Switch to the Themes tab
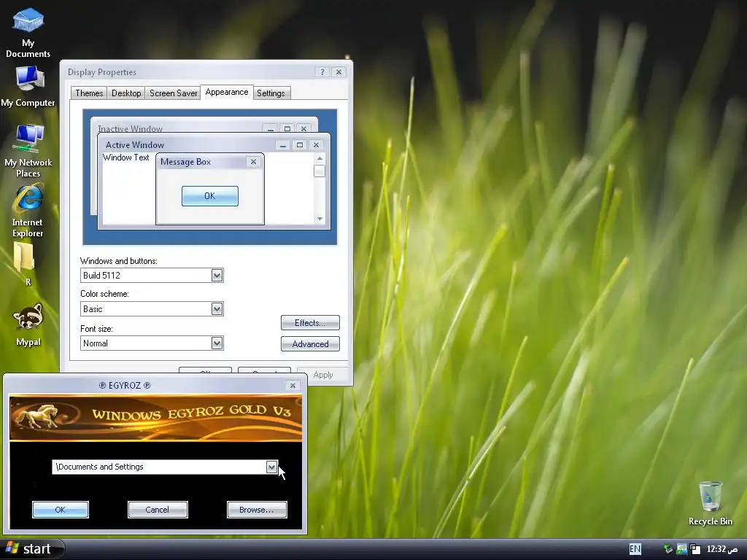The width and height of the screenshot is (747, 560). [89, 93]
